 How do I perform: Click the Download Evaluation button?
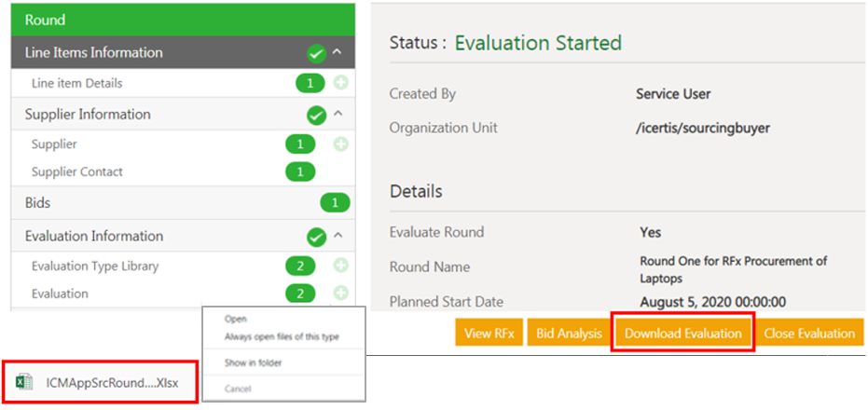[x=682, y=334]
